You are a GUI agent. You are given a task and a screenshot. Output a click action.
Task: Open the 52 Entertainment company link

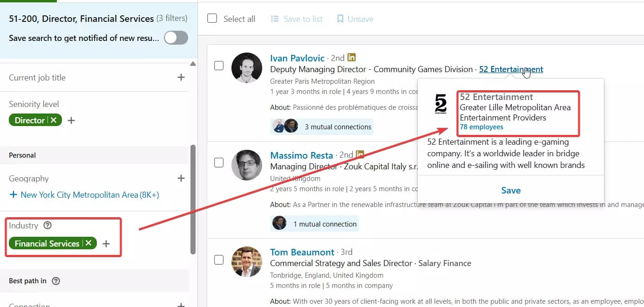511,69
